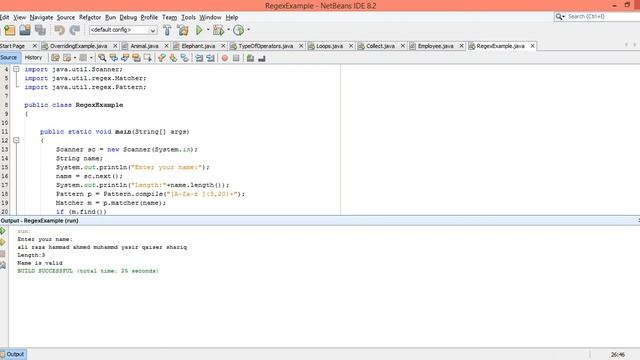The image size is (640, 360).
Task: Click green Re-run icon in Output panel
Action: tap(3, 231)
